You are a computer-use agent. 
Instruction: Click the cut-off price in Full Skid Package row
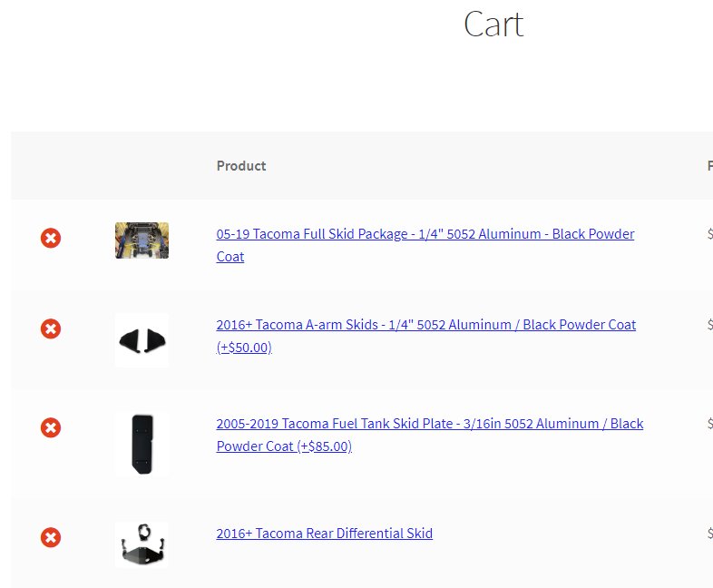pos(709,234)
